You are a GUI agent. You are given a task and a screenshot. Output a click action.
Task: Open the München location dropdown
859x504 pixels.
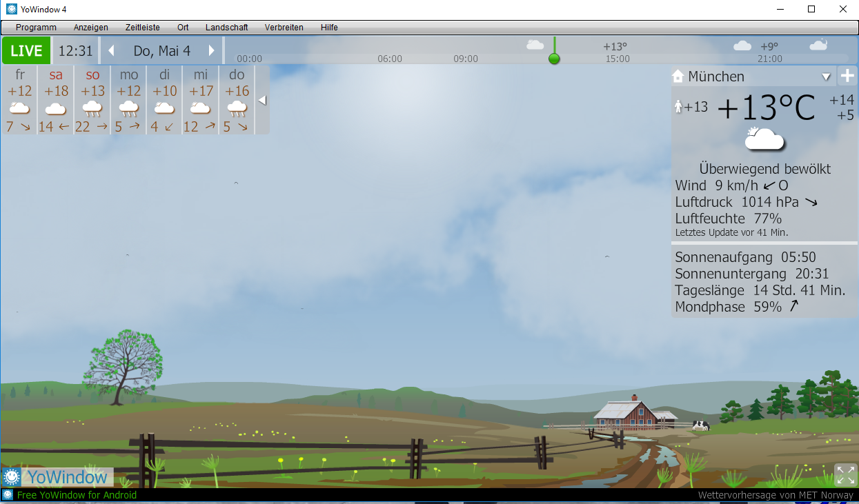826,77
